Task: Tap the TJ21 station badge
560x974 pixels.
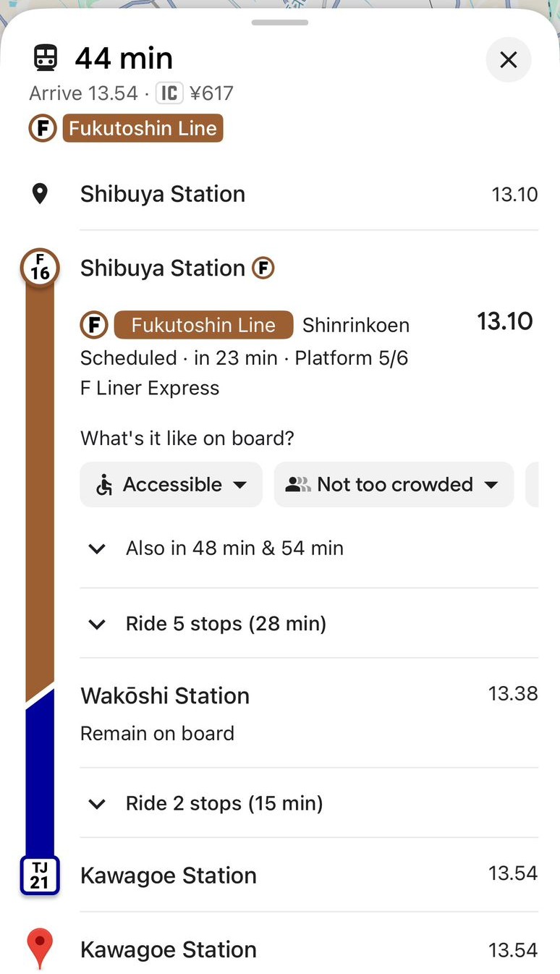Action: [x=40, y=875]
